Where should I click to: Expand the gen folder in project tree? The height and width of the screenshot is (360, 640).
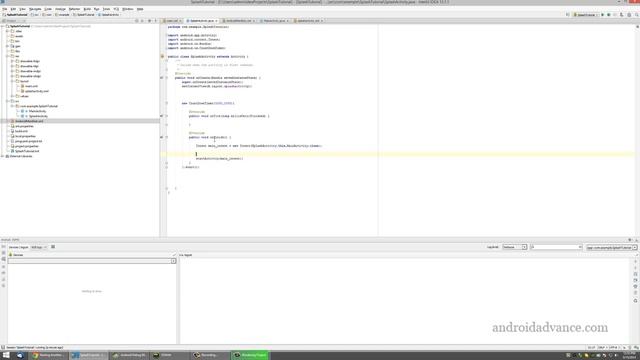click(x=8, y=46)
